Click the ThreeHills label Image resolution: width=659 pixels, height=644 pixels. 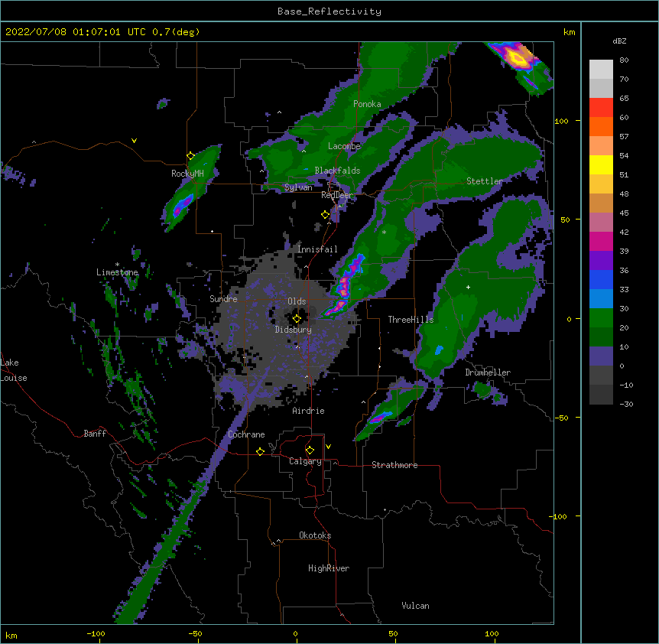coord(411,320)
